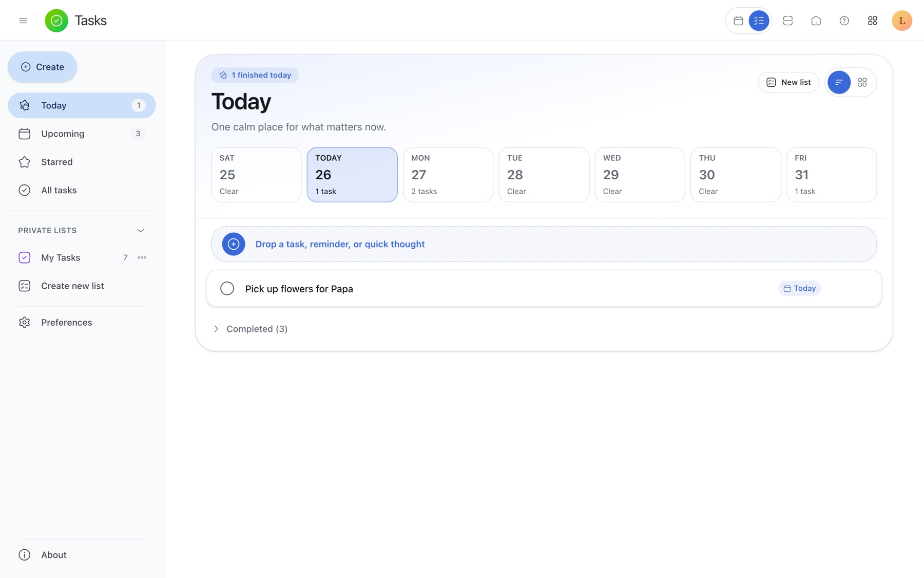The image size is (924, 578).
Task: Select the list layout view toggle
Action: 839,82
